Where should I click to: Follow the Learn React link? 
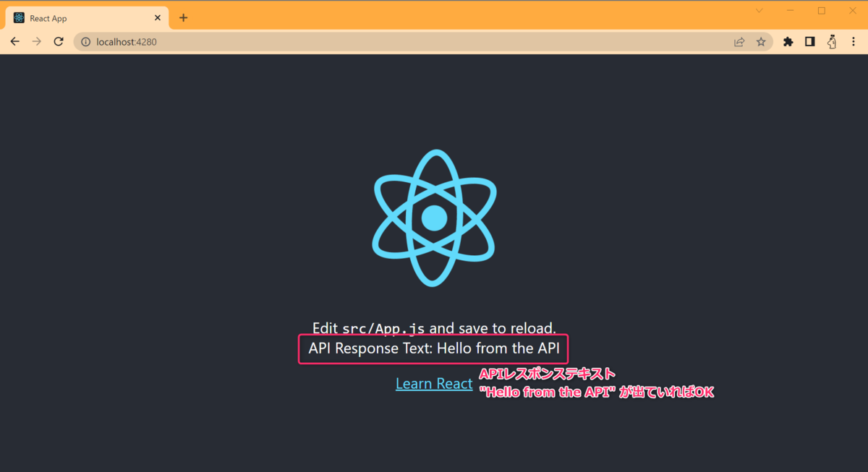pos(434,384)
